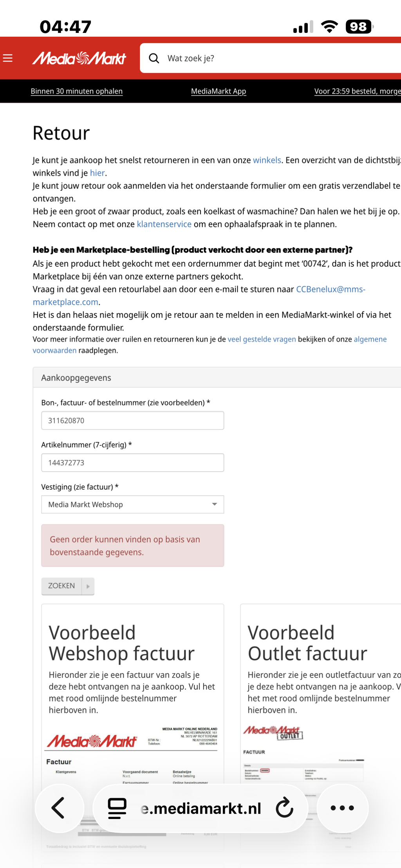Focus the Artikelnummer input field
The width and height of the screenshot is (401, 868).
[x=133, y=463]
